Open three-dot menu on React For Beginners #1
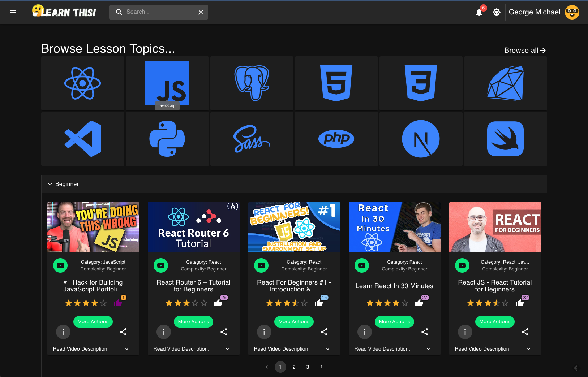This screenshot has width=588, height=377. 264,332
